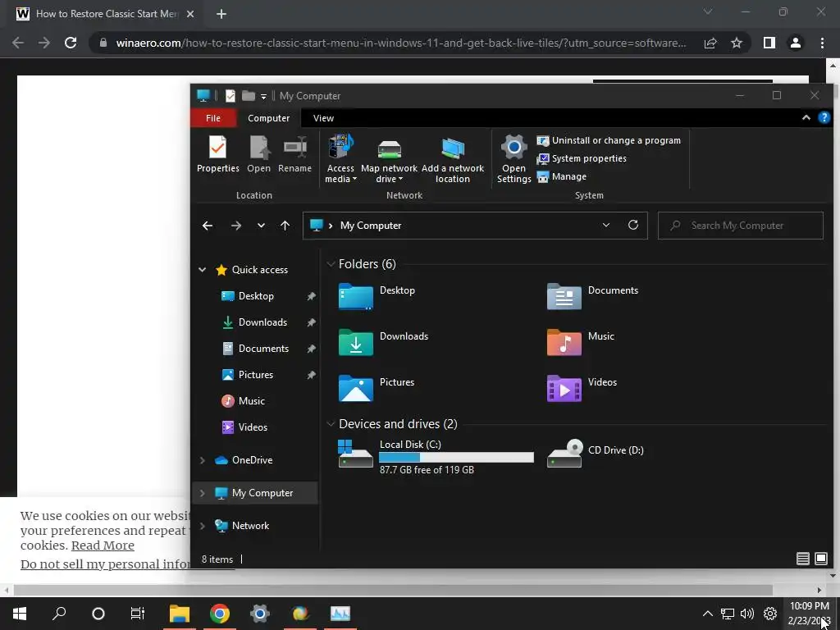Click the title bar properties checkmark icon

click(x=231, y=96)
